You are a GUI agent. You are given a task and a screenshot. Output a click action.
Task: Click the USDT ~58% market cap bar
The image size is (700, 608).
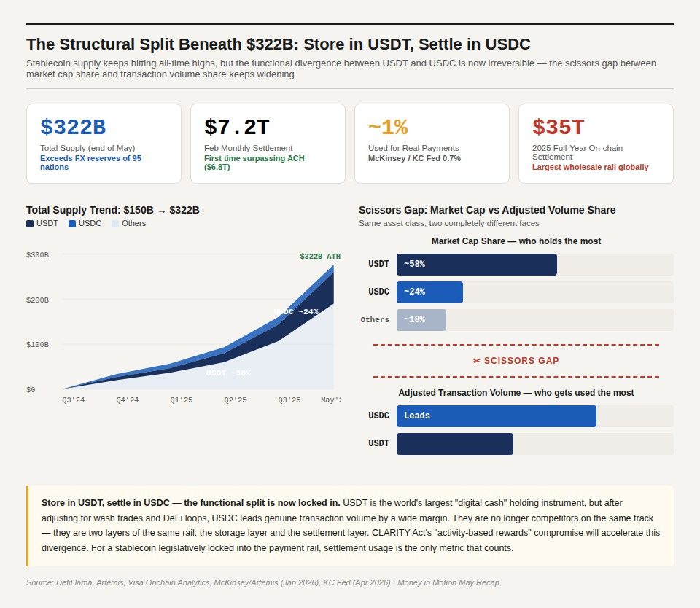point(477,265)
